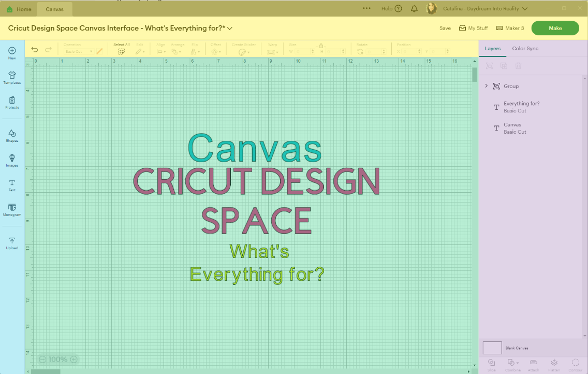Open notifications bell
Screen dimensions: 588x374
click(x=415, y=9)
